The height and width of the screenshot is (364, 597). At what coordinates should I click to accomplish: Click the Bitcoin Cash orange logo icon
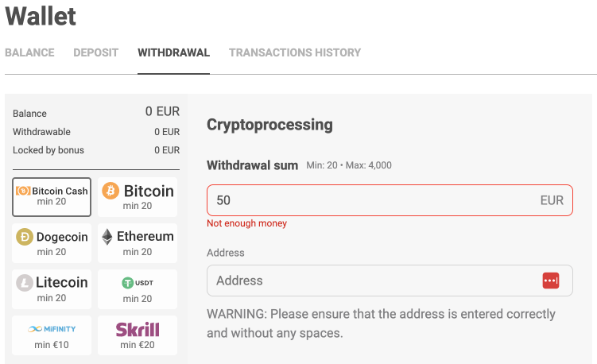tap(23, 191)
